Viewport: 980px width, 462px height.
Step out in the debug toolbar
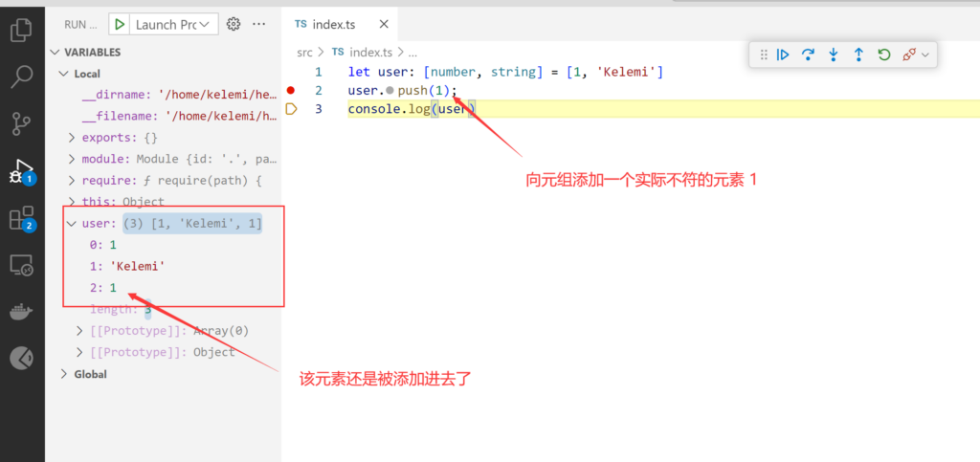click(858, 55)
